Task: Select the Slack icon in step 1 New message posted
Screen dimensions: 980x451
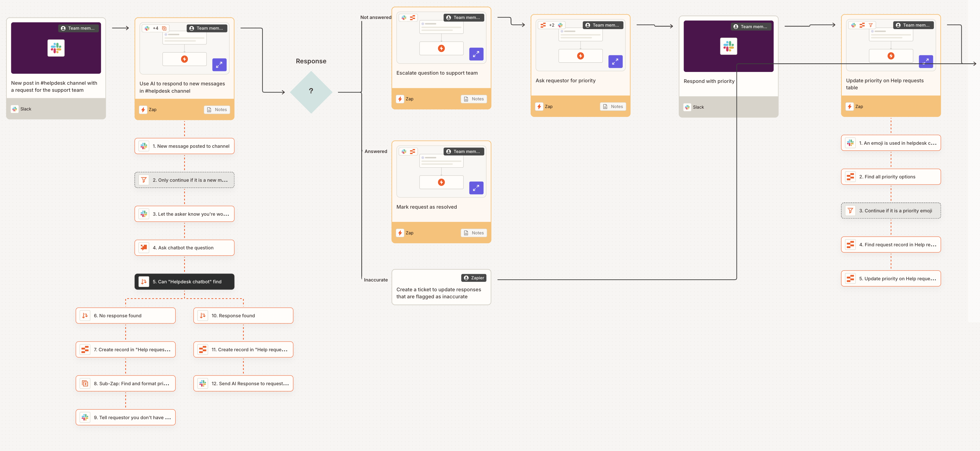Action: [x=144, y=146]
